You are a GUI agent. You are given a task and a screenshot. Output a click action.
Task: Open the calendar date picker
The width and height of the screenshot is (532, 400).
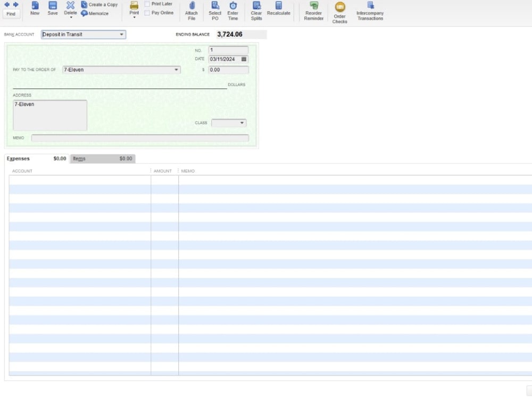click(244, 59)
